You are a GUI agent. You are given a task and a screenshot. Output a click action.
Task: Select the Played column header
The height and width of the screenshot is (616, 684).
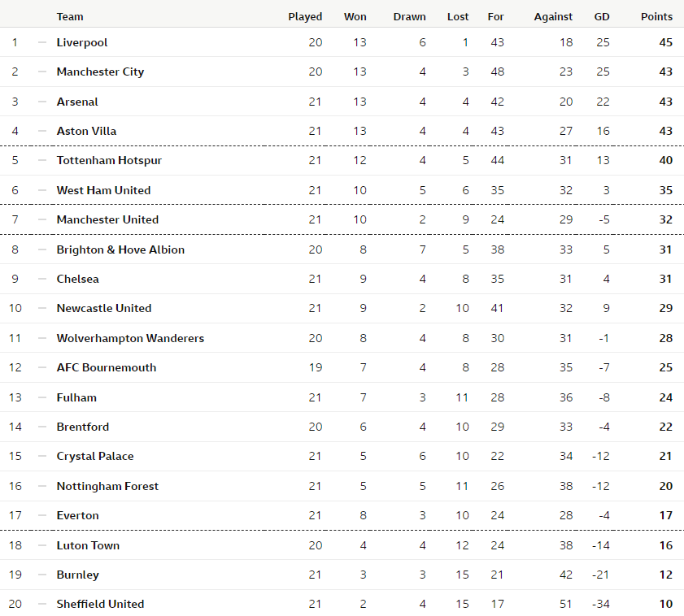pyautogui.click(x=305, y=16)
